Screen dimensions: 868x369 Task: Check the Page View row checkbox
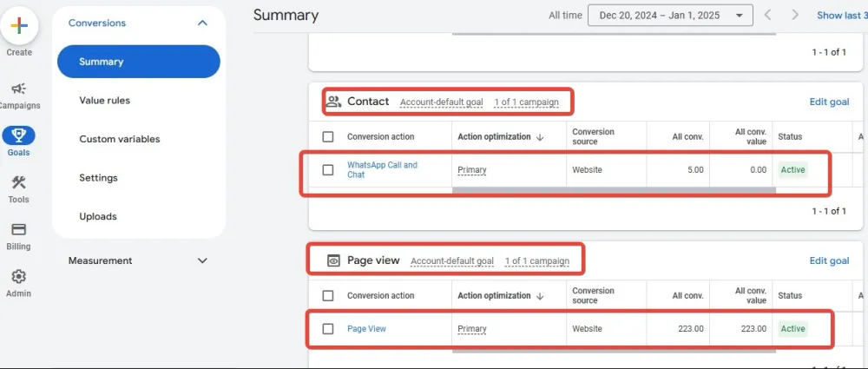[x=328, y=328]
